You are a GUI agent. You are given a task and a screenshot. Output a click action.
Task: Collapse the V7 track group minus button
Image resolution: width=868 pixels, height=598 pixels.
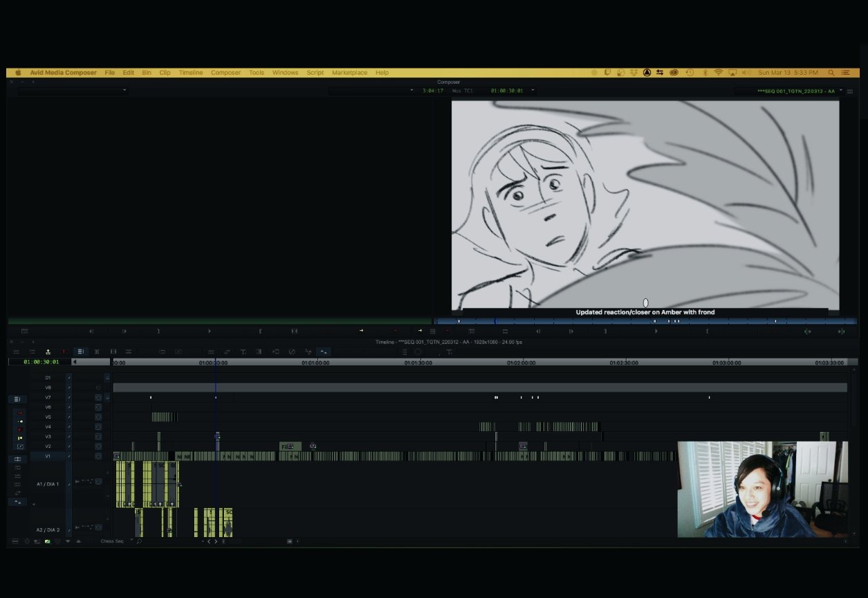[x=107, y=397]
